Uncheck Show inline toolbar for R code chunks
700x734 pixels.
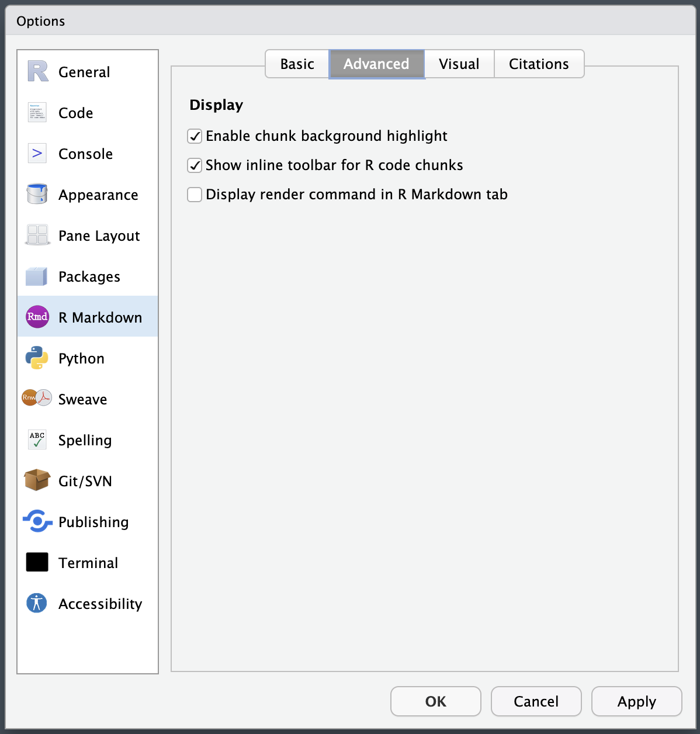point(195,165)
